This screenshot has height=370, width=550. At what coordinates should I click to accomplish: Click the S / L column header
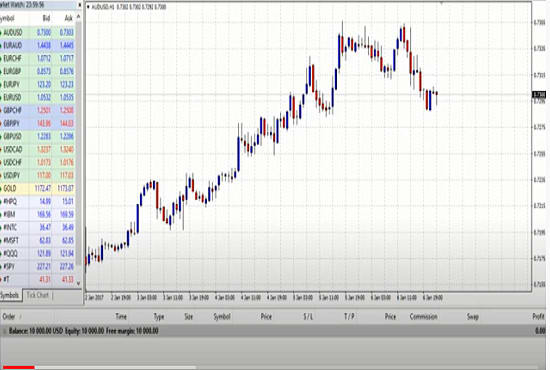coord(308,317)
